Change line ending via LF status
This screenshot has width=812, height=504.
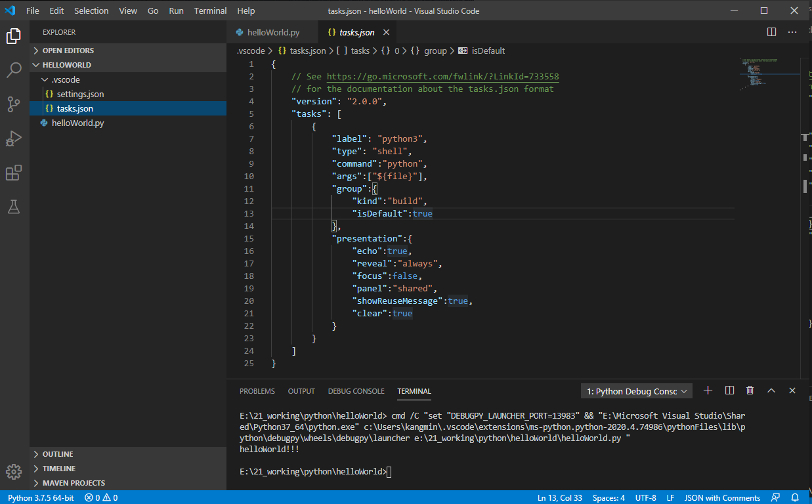tap(670, 497)
